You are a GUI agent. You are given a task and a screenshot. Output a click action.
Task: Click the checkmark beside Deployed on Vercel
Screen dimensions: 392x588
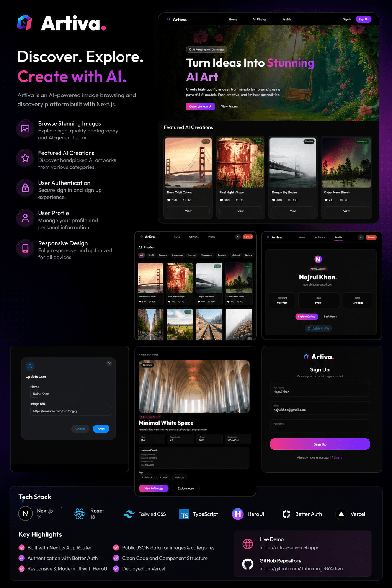[x=116, y=569]
